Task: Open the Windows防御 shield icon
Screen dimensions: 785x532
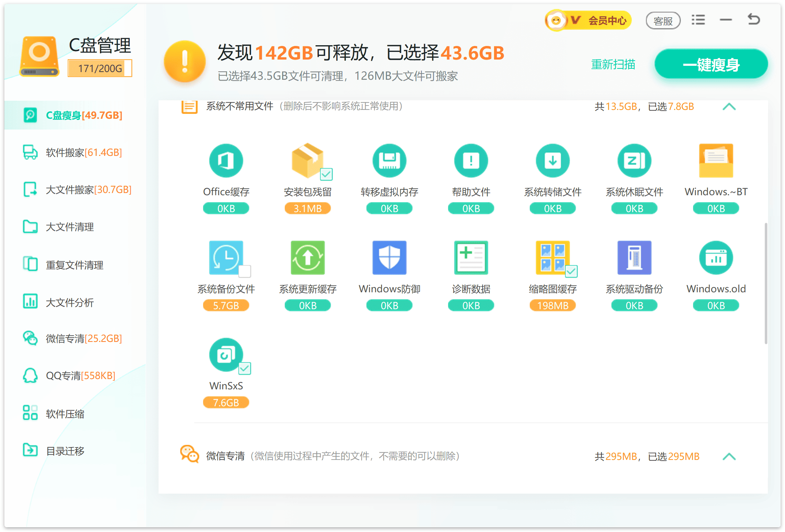Action: pos(389,257)
